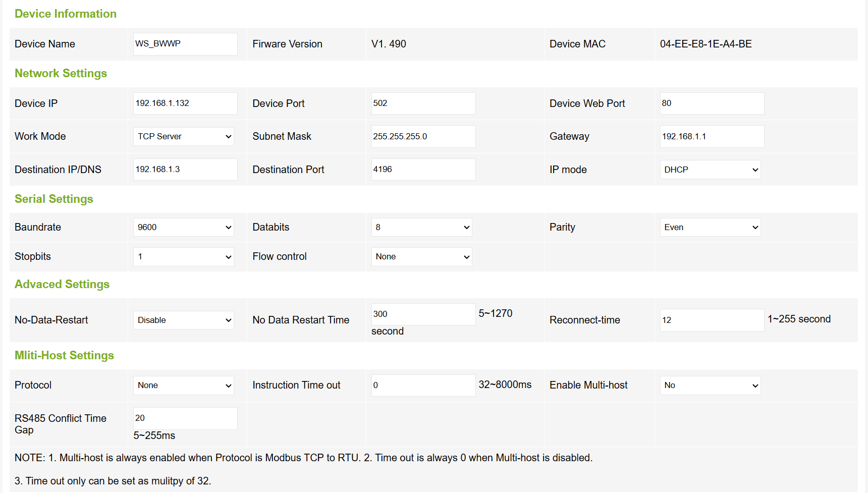Click the Device Name input field

[185, 44]
